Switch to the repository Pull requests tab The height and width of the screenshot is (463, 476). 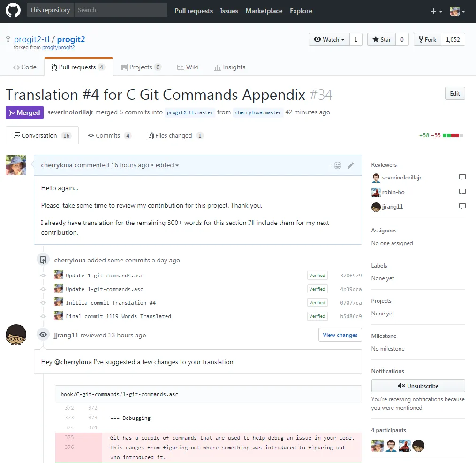point(78,67)
